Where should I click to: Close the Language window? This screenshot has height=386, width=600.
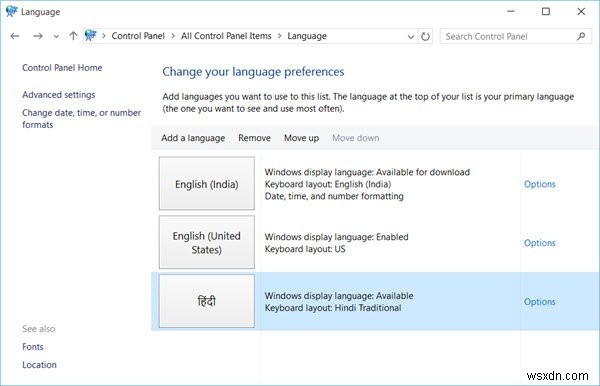[581, 11]
